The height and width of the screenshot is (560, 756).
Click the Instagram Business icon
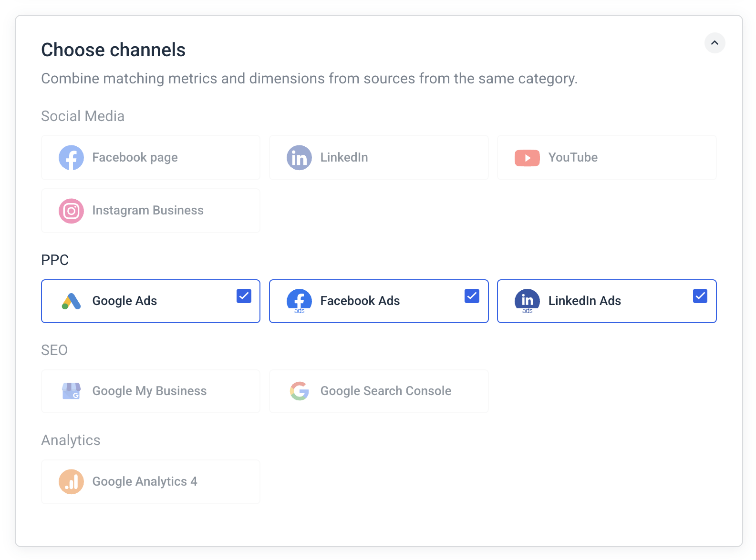(x=71, y=211)
